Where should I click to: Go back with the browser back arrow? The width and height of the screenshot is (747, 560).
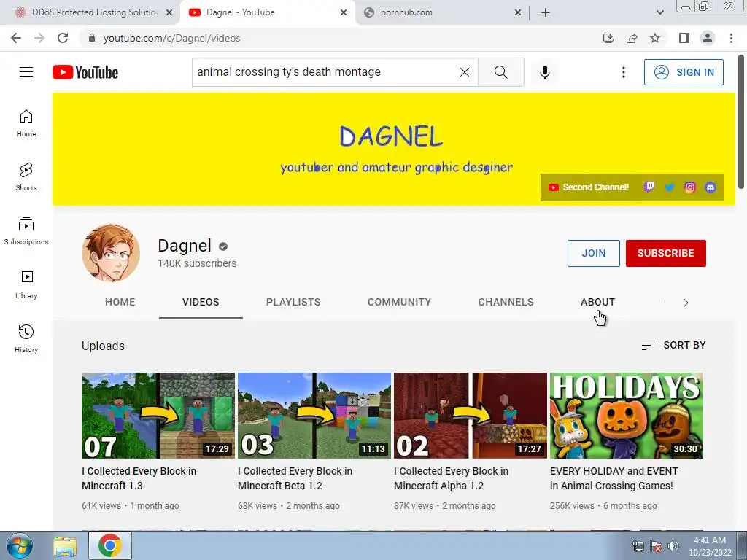point(16,38)
